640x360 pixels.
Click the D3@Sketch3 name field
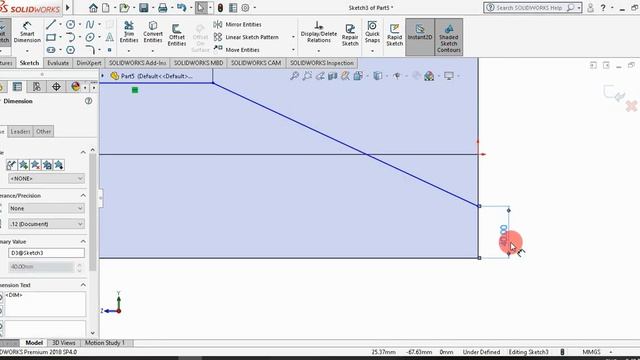tap(46, 253)
